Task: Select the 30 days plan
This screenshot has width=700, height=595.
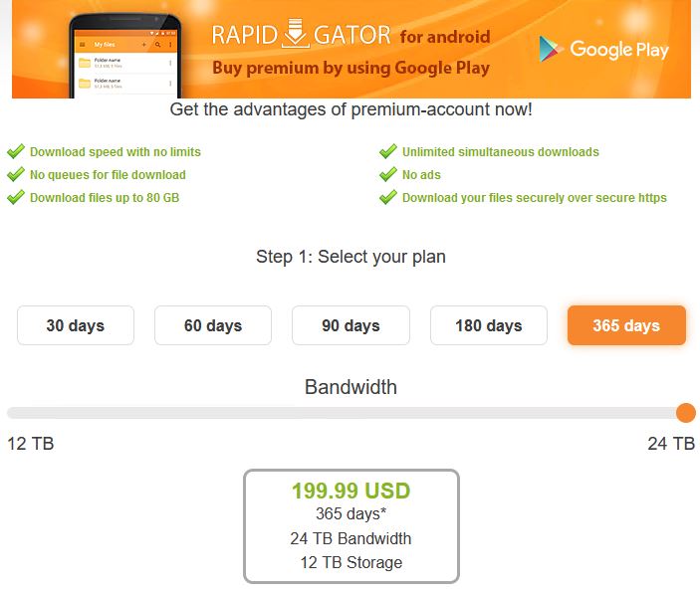Action: coord(76,325)
